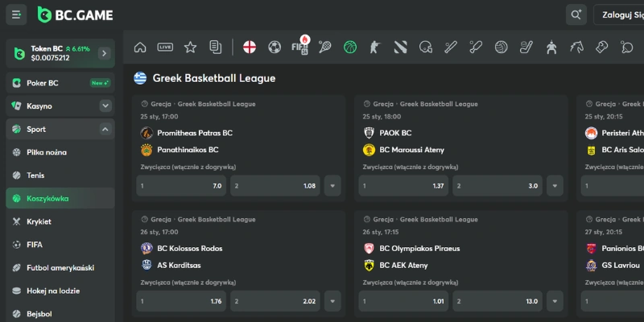Select the FIFA 24 icon with flame badge
Screen dimensions: 644x322
pos(300,46)
